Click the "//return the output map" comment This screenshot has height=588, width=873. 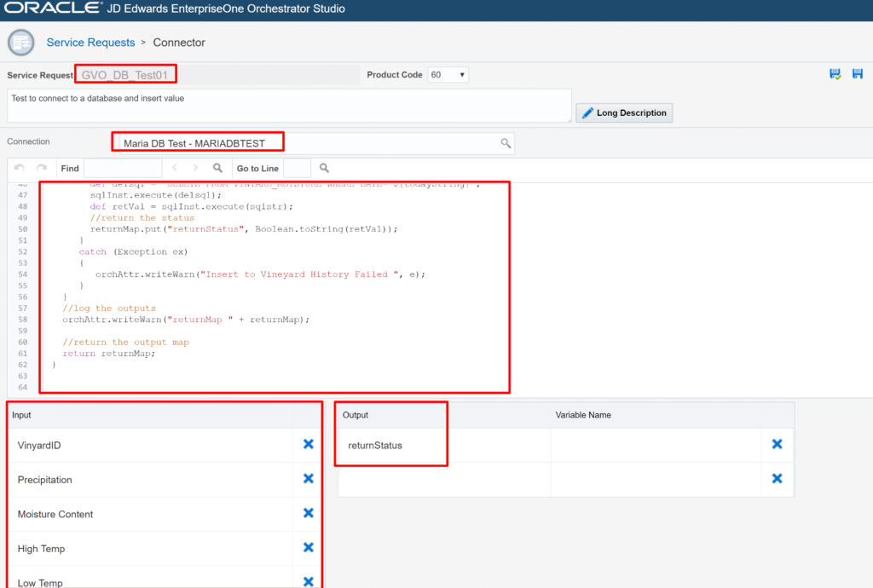point(126,342)
